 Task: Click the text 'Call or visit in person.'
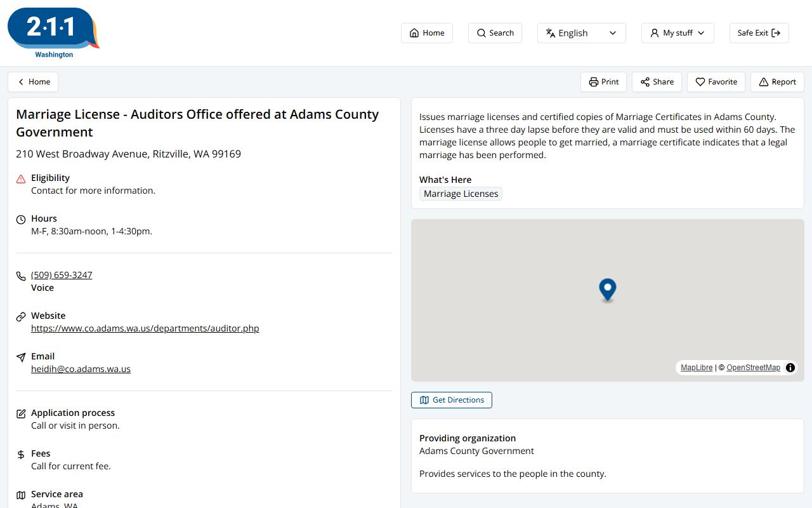(75, 425)
